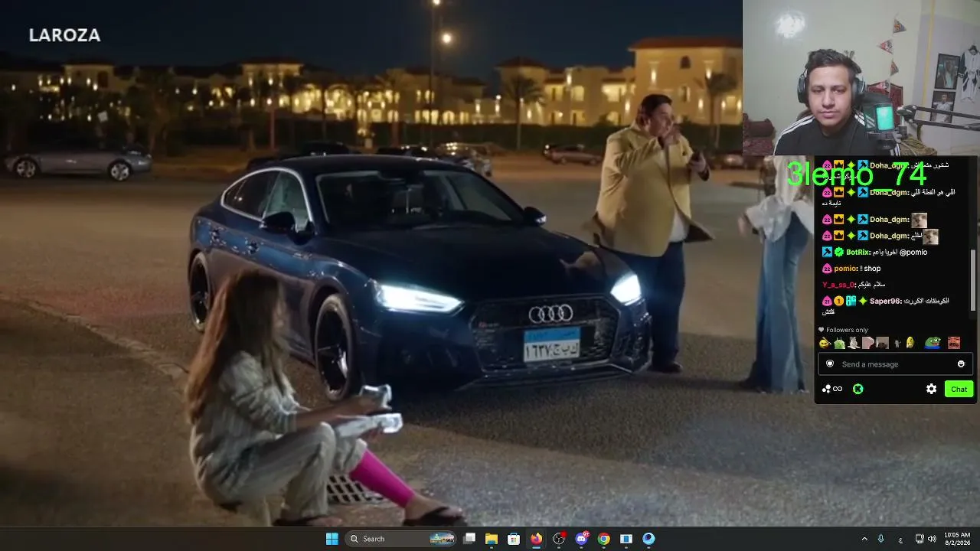The height and width of the screenshot is (551, 980).
Task: Open Microsoft Store from the taskbar
Action: pyautogui.click(x=514, y=539)
